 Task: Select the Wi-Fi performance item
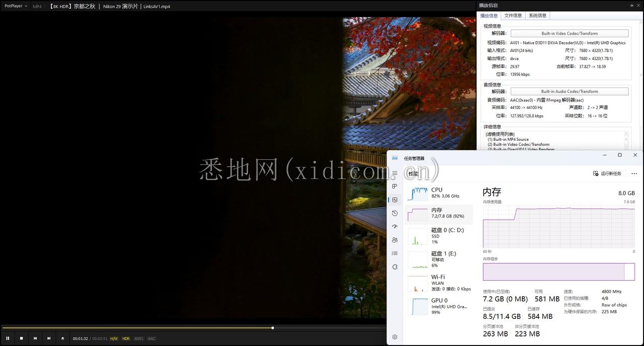tap(439, 283)
